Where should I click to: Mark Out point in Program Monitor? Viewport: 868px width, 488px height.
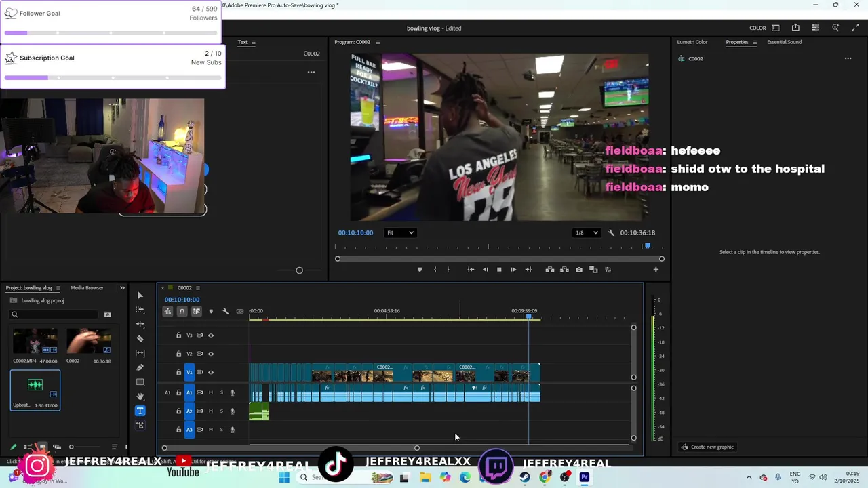448,270
